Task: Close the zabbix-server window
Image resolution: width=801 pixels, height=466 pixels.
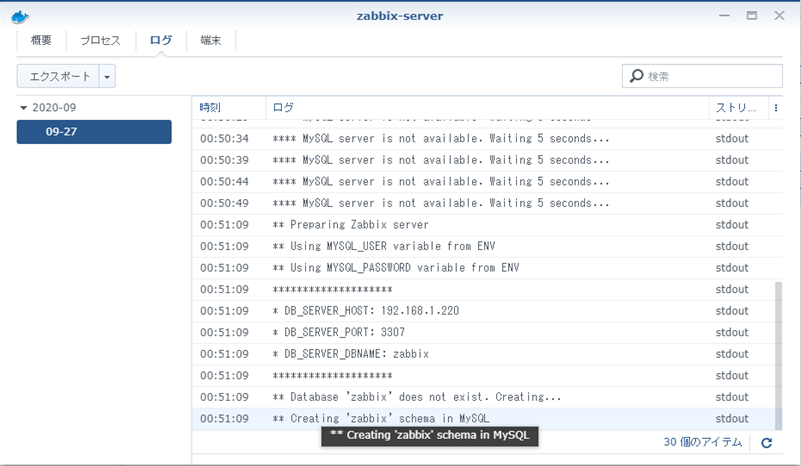Action: [779, 16]
